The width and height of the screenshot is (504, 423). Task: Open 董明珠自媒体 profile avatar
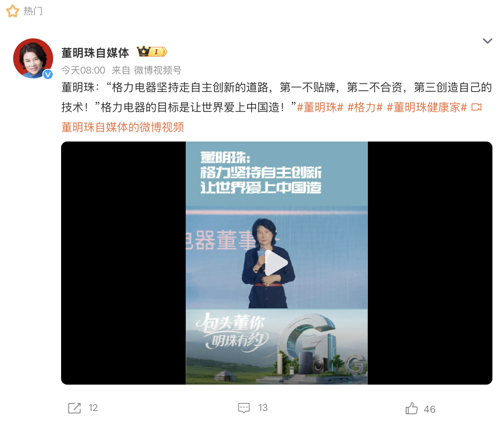(33, 58)
